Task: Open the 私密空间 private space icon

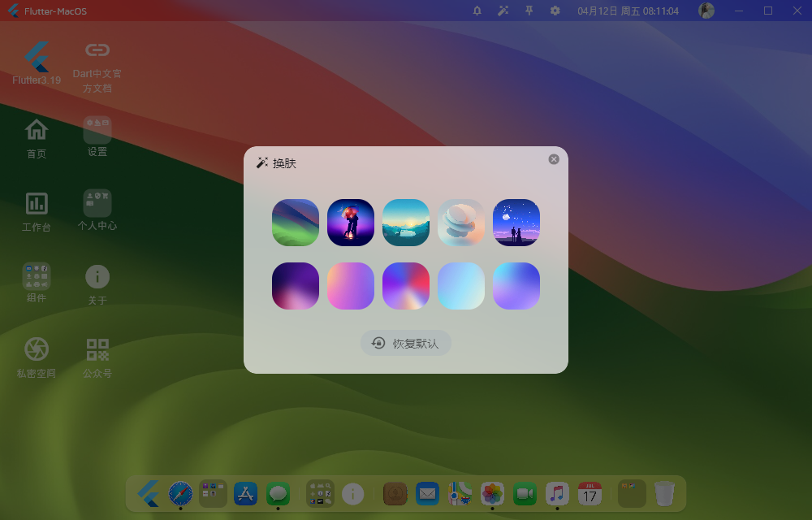Action: click(36, 356)
